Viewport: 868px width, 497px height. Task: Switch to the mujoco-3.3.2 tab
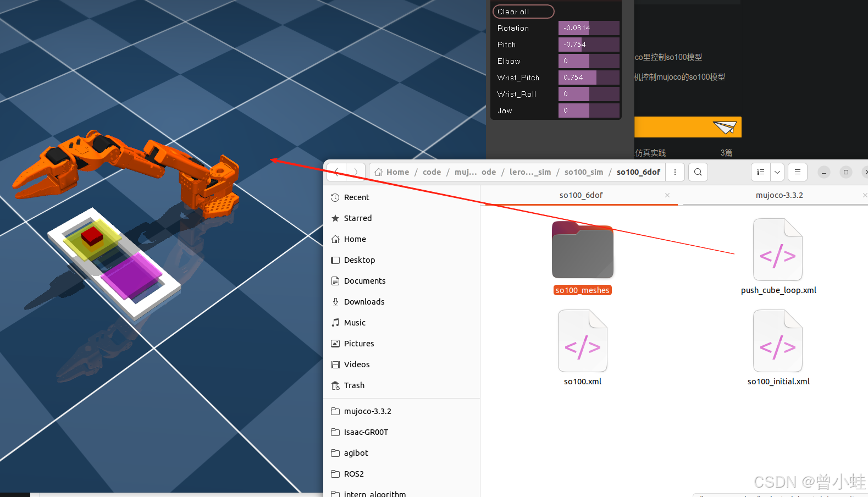779,195
